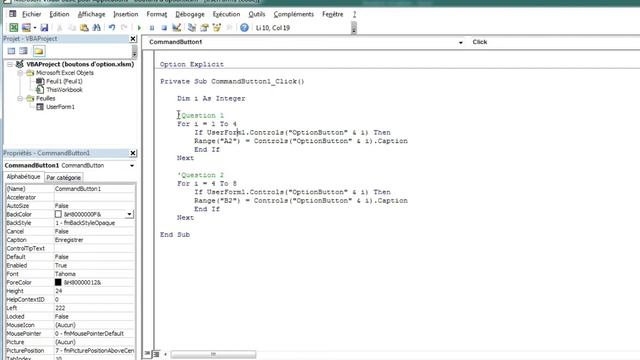Open the Format menu
640x360 pixels.
157,14
